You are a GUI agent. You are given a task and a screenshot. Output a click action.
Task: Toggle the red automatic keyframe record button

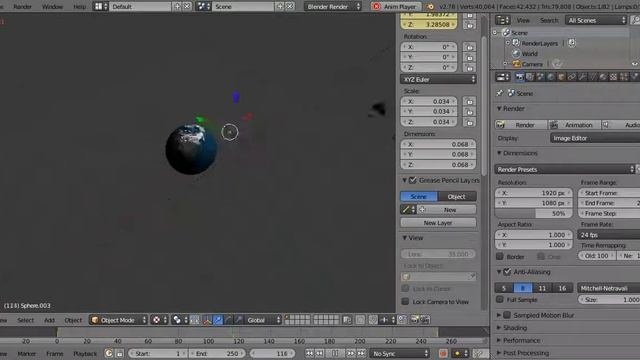(443, 353)
